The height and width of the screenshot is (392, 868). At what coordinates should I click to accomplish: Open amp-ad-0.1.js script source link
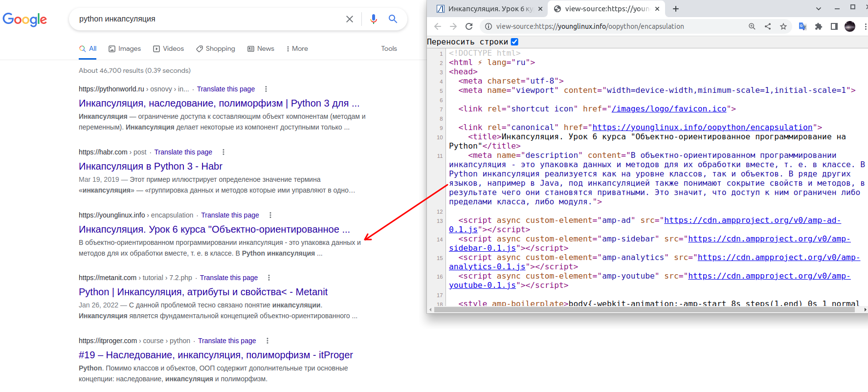[x=752, y=220]
